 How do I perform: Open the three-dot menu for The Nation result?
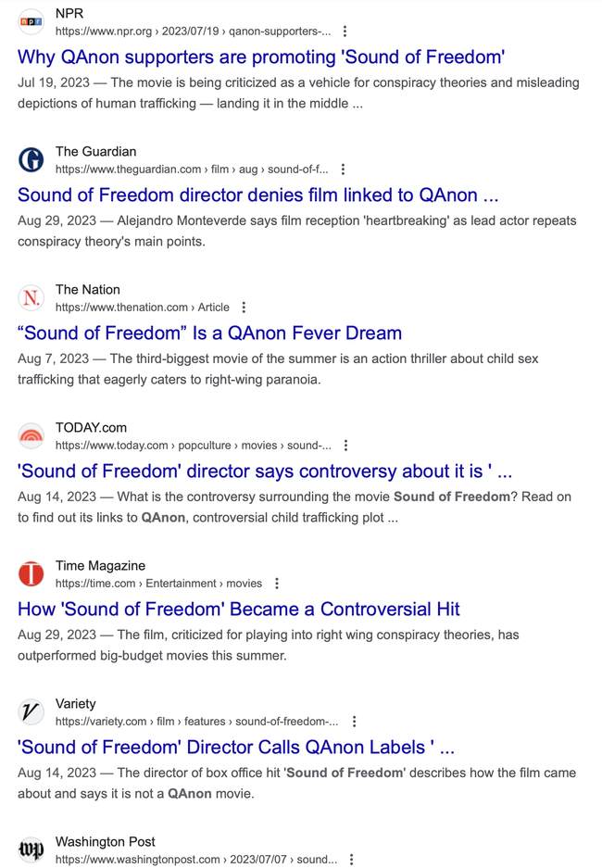pyautogui.click(x=244, y=308)
